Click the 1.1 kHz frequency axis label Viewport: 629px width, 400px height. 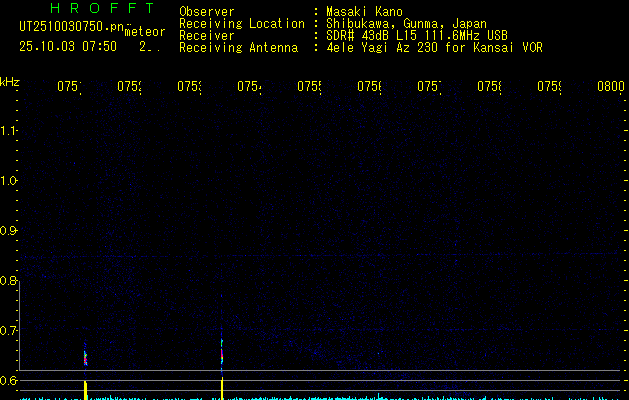coord(10,131)
